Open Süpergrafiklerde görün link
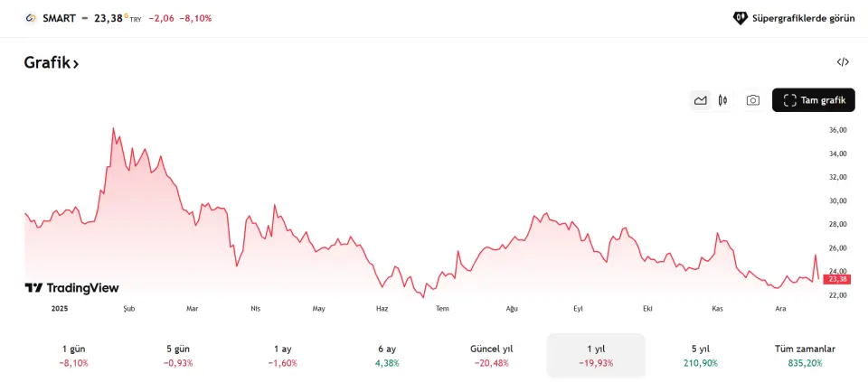The image size is (868, 382). point(803,18)
